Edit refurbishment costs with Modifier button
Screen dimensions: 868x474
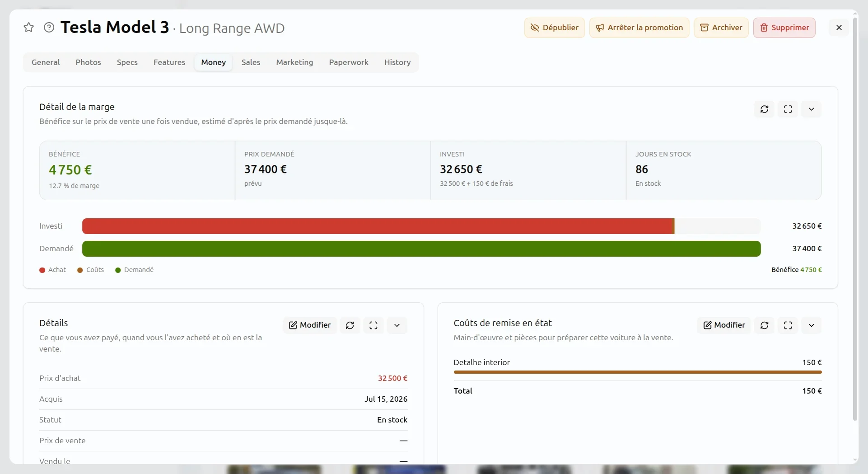pos(724,325)
